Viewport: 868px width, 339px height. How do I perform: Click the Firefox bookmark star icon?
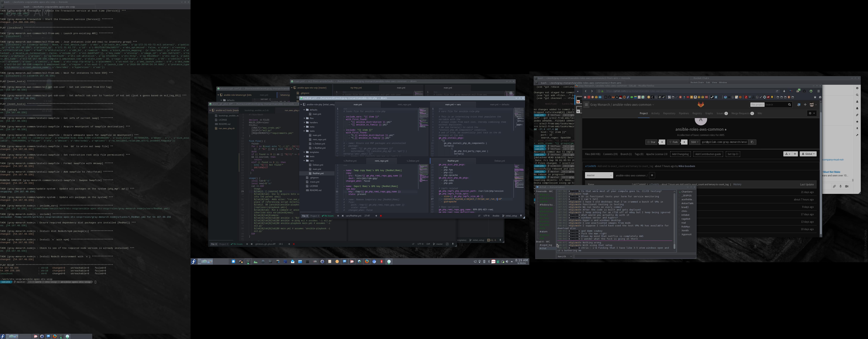point(815,97)
